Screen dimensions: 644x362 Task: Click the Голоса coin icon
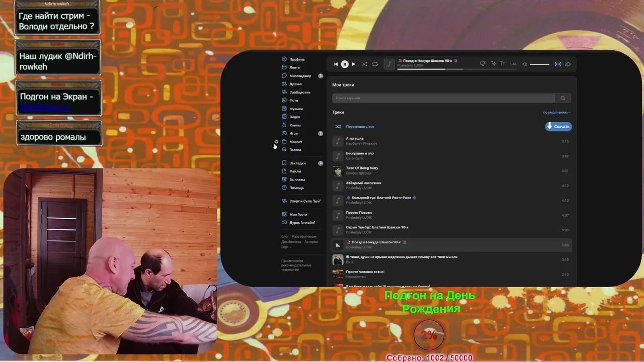pos(284,150)
